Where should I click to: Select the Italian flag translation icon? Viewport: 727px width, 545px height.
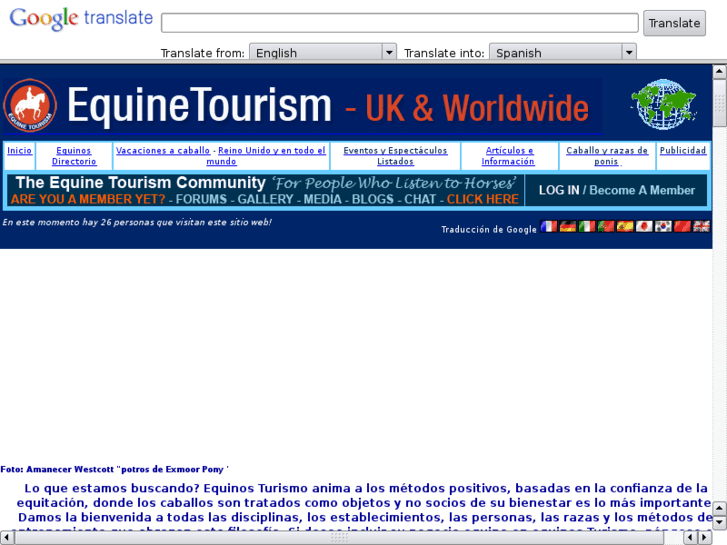587,226
